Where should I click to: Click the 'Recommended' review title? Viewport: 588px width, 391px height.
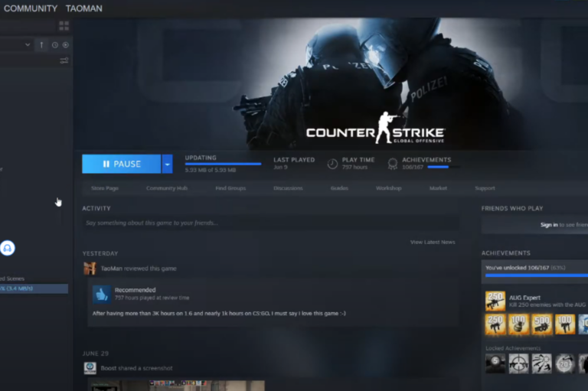click(135, 290)
